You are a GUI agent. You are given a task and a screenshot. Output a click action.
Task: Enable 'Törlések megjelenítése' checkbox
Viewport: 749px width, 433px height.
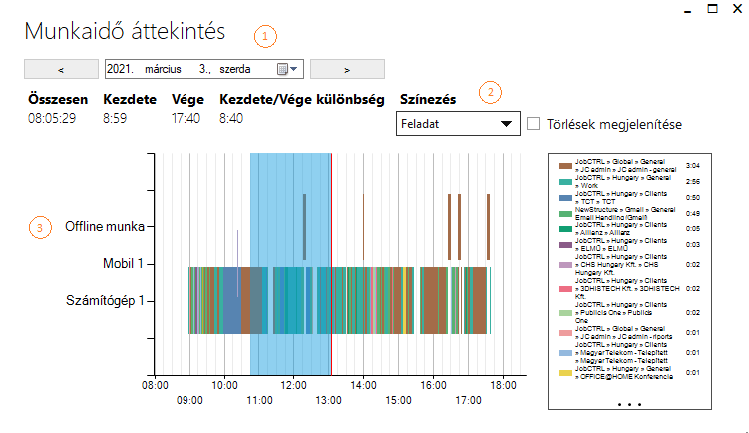click(x=534, y=124)
